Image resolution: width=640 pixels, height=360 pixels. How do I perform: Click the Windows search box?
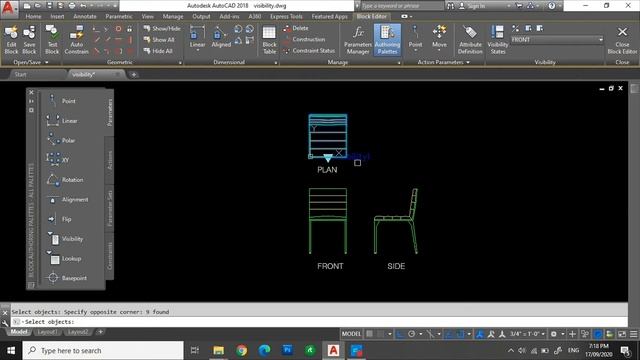click(103, 351)
